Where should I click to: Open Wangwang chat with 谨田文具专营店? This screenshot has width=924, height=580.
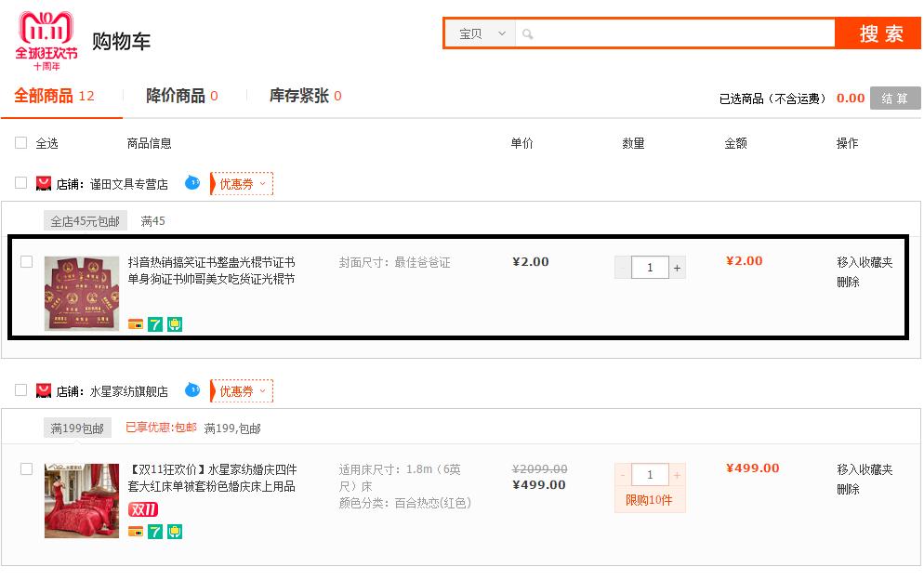pyautogui.click(x=191, y=183)
